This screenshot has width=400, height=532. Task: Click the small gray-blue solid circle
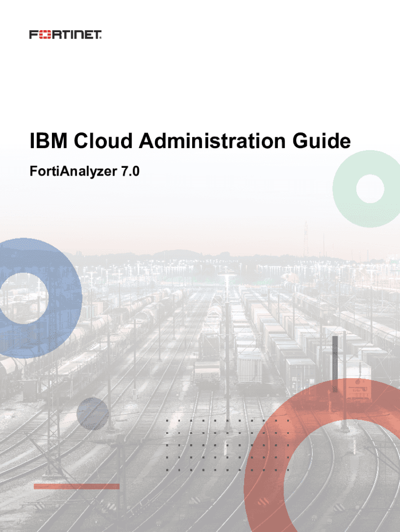(92, 414)
